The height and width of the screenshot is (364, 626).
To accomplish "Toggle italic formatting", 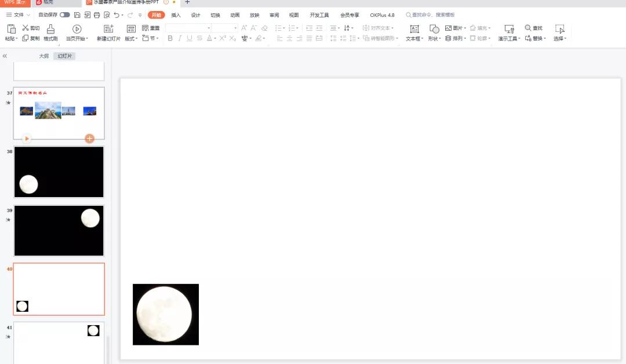I will pyautogui.click(x=180, y=38).
